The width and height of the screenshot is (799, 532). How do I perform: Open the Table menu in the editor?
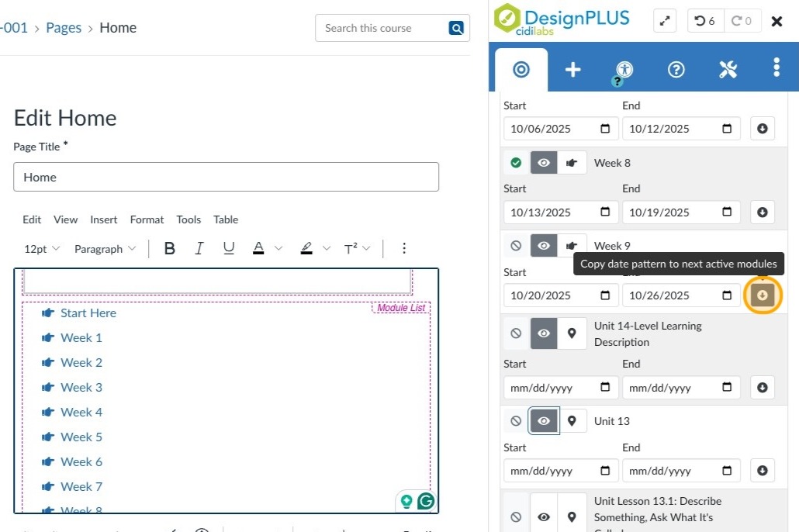click(226, 219)
